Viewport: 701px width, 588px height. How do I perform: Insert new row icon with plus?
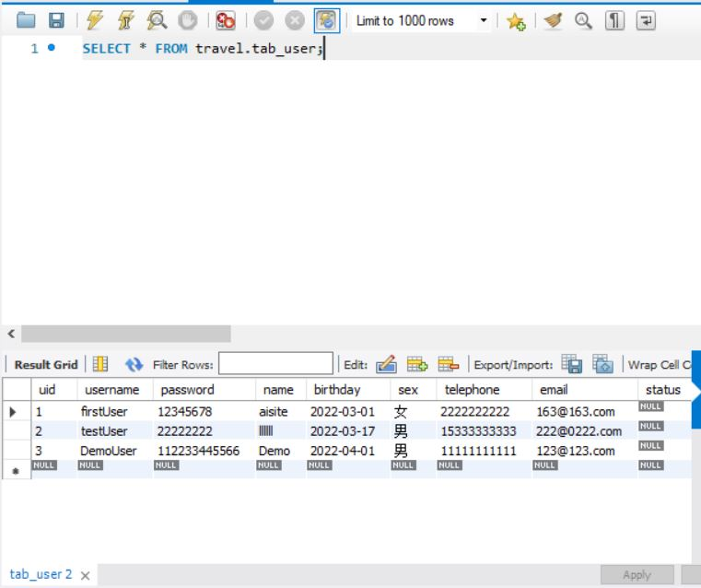[x=416, y=364]
